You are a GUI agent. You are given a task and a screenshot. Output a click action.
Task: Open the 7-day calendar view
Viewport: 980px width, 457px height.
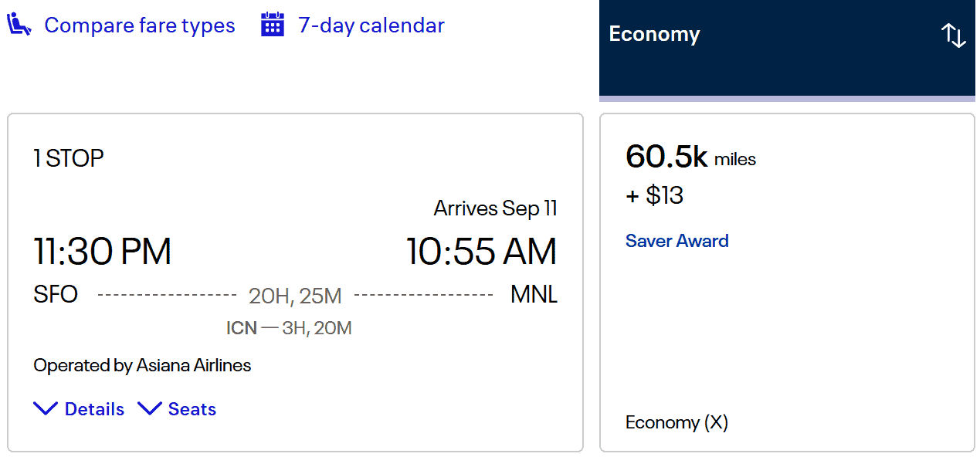[371, 25]
